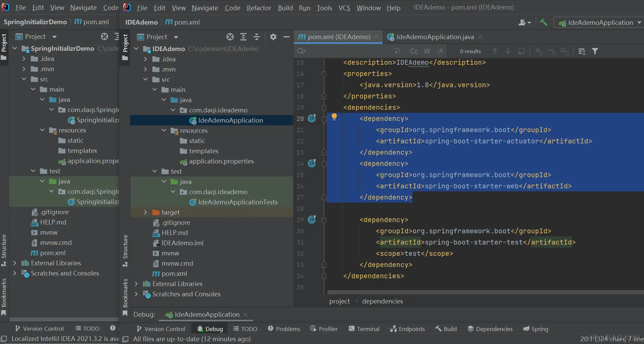Screen dimensions: 644x344
Task: Toggle Project side tab in SpringInitializrDemo window
Action: [4, 47]
